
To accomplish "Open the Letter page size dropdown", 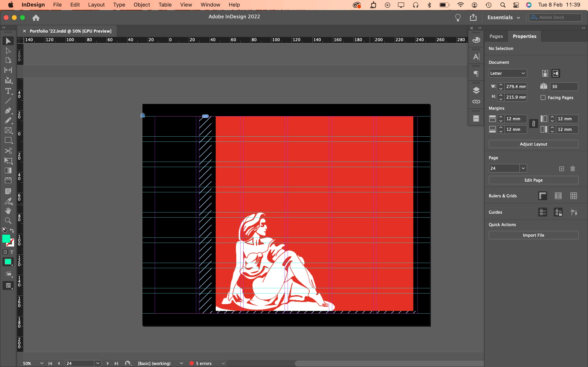I will [x=507, y=73].
